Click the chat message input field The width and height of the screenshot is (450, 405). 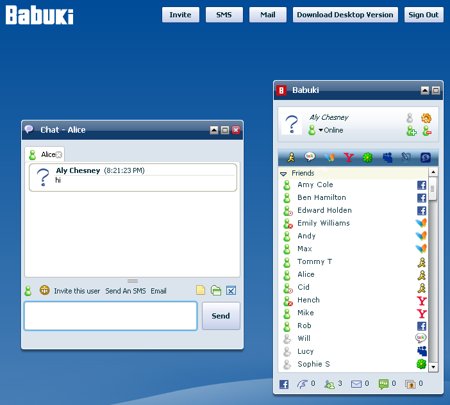tap(111, 316)
